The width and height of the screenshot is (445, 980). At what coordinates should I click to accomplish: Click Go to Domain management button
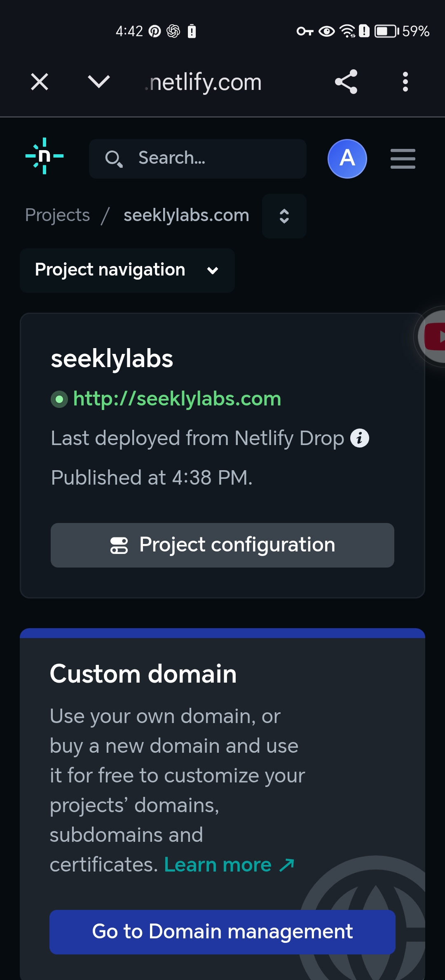pyautogui.click(x=222, y=932)
